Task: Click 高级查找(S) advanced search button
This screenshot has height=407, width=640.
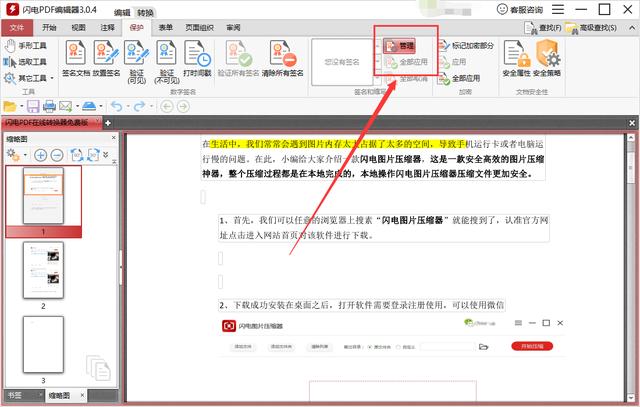Action: pos(591,28)
